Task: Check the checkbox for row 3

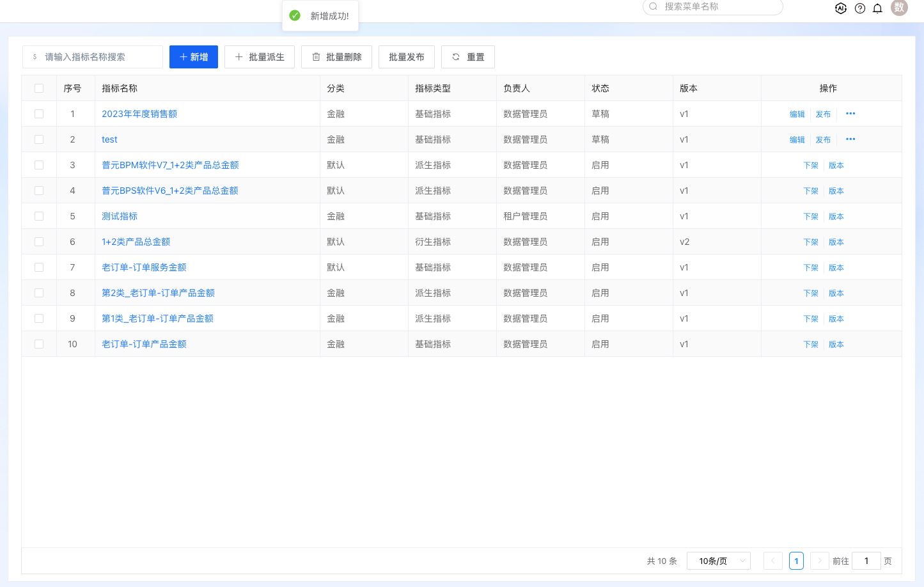Action: (39, 165)
